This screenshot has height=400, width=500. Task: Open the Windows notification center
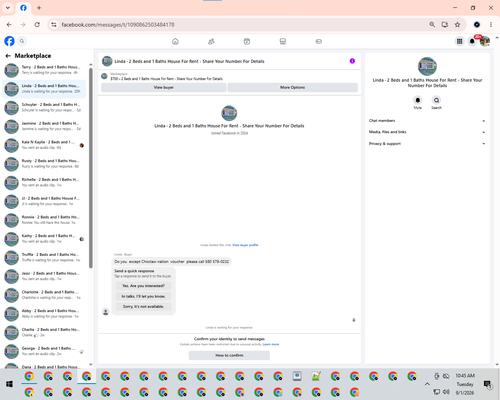[488, 384]
